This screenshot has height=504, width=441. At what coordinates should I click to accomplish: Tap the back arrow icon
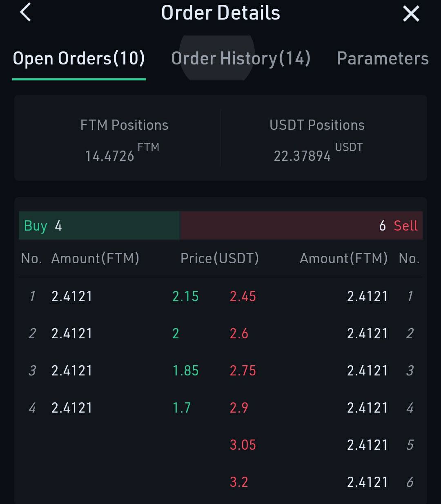pos(25,12)
